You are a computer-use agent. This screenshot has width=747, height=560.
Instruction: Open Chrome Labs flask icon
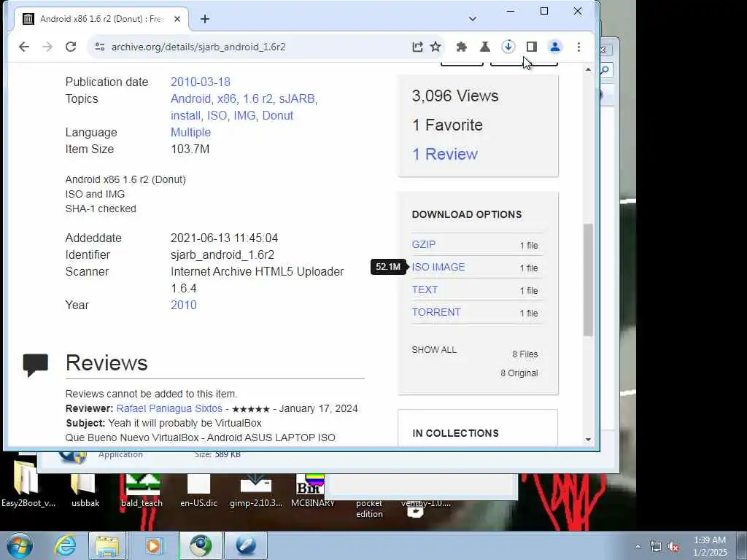point(484,47)
